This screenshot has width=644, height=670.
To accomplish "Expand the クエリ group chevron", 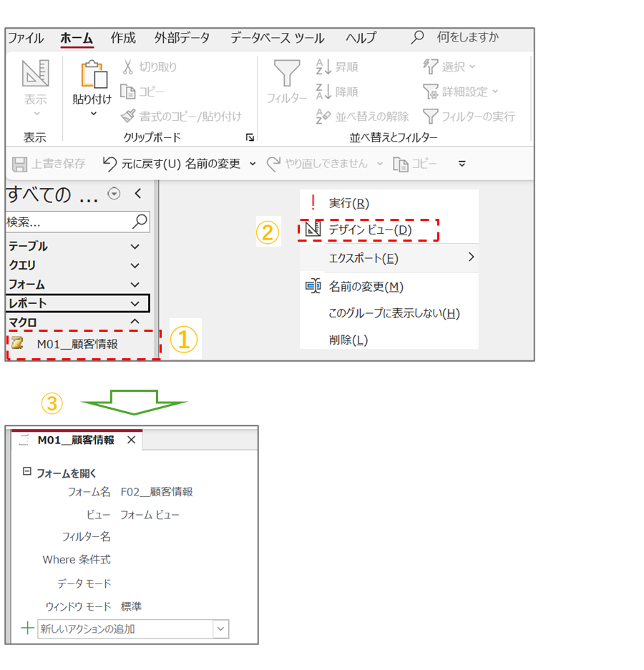I will click(135, 265).
